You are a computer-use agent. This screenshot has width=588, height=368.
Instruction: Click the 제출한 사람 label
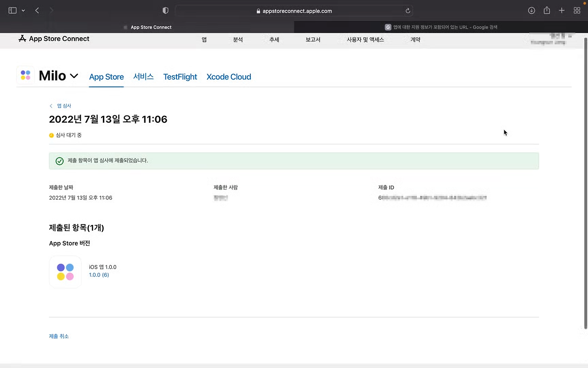click(x=226, y=188)
